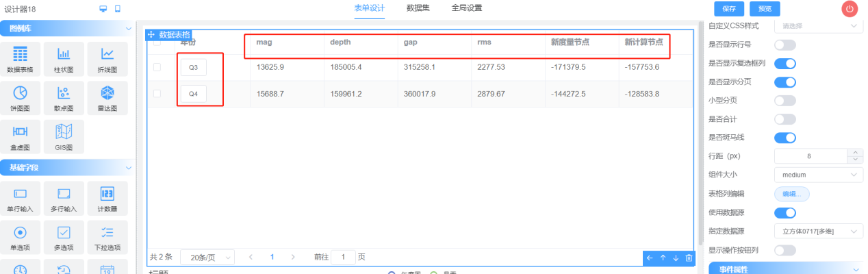The width and height of the screenshot is (868, 274).
Task: Switch to mobile preview device icon
Action: (x=118, y=9)
